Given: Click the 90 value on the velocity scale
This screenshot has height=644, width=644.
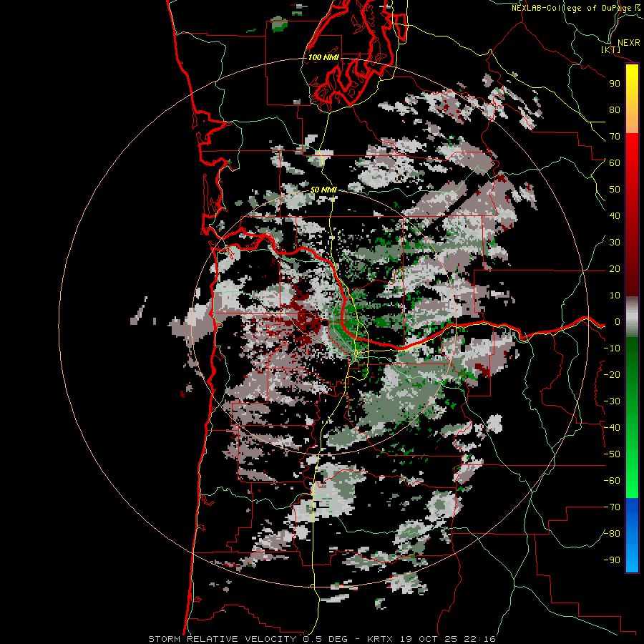Looking at the screenshot, I should pyautogui.click(x=615, y=84).
